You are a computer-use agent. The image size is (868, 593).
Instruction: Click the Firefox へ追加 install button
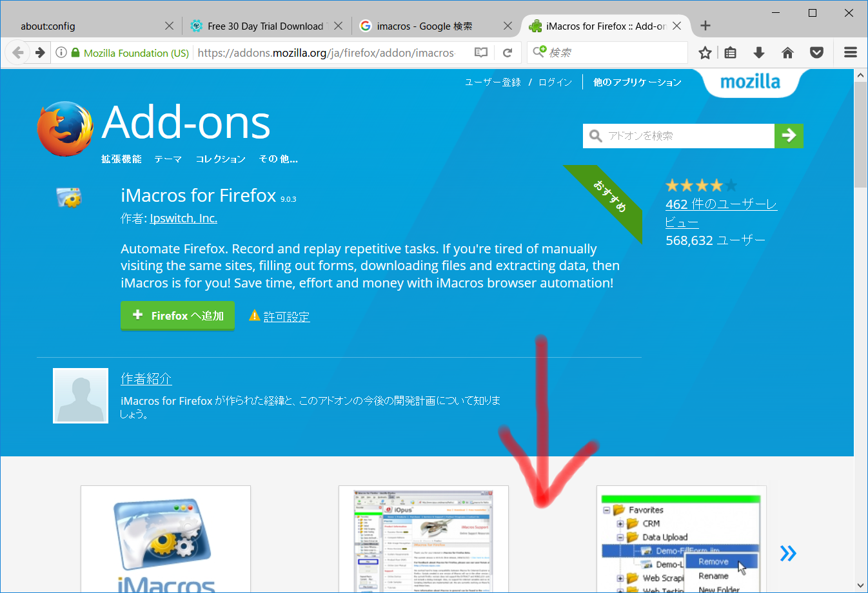pyautogui.click(x=177, y=316)
